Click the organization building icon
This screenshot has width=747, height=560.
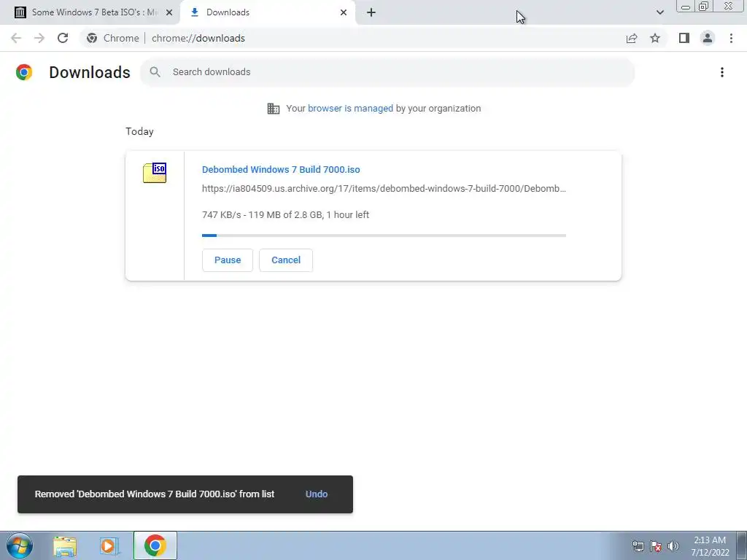point(274,109)
